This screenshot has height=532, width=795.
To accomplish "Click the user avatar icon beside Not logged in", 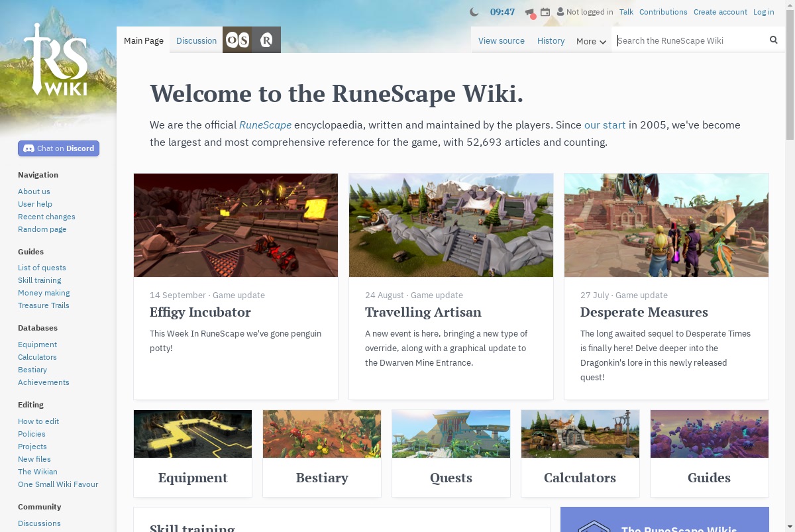I will coord(560,12).
